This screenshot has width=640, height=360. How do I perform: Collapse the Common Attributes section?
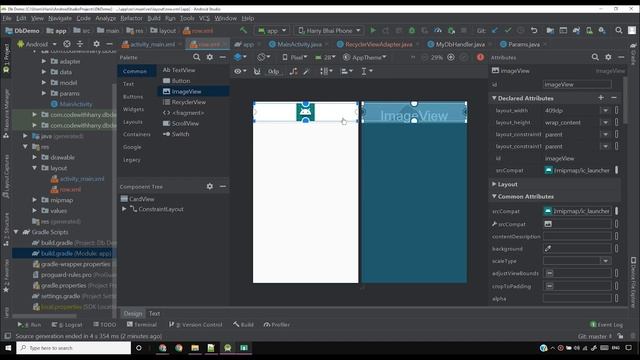coord(494,196)
